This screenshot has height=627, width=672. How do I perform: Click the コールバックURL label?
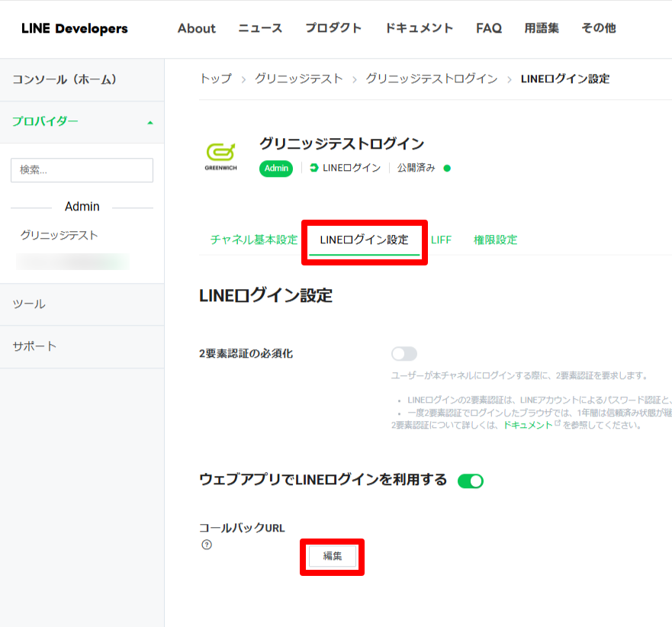[242, 528]
